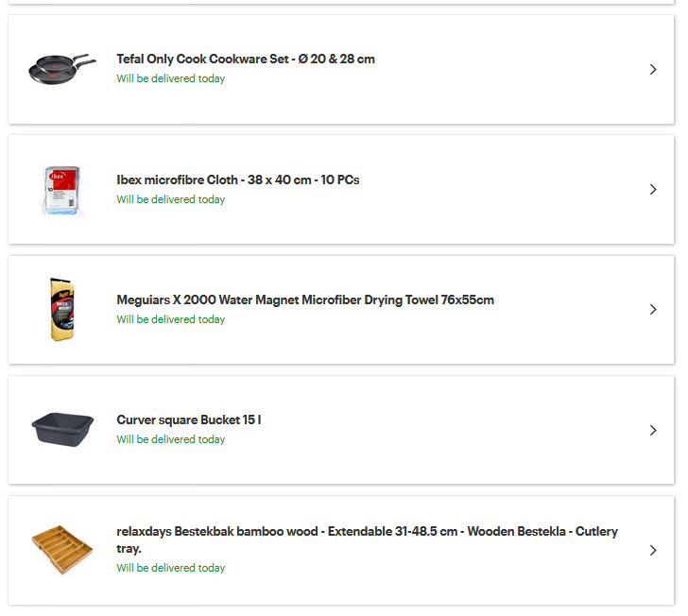
Task: Expand relaxdays Bestekbak cutlery tray arrow
Action: coord(653,550)
